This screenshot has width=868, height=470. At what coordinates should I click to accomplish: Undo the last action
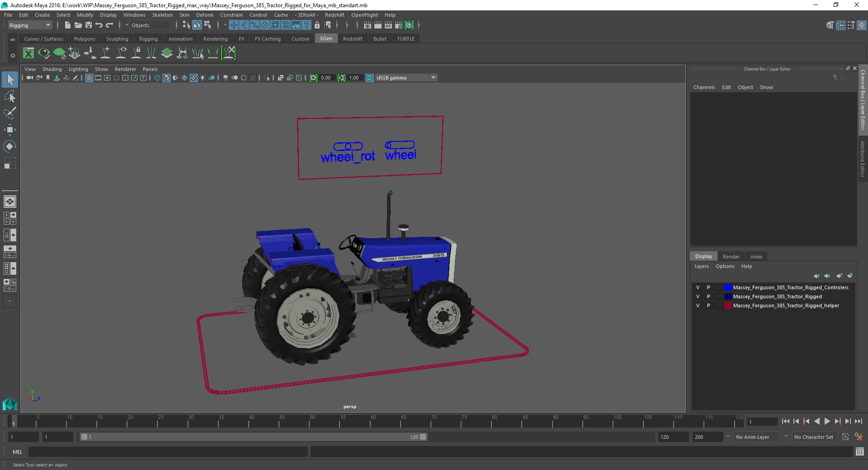99,25
